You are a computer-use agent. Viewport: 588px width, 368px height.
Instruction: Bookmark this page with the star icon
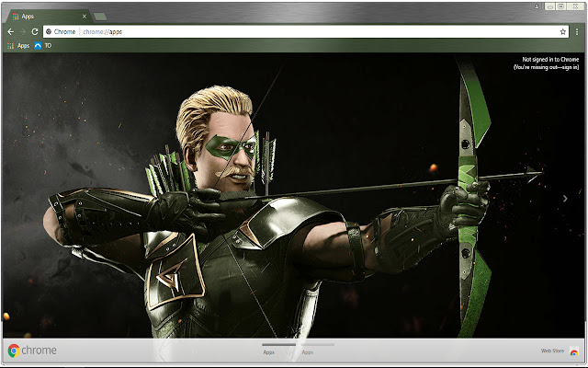tap(563, 32)
